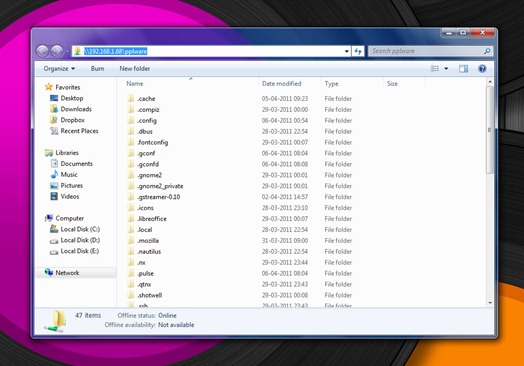Open the Downloads favorite
Screen dimensions: 524x366
pos(76,109)
